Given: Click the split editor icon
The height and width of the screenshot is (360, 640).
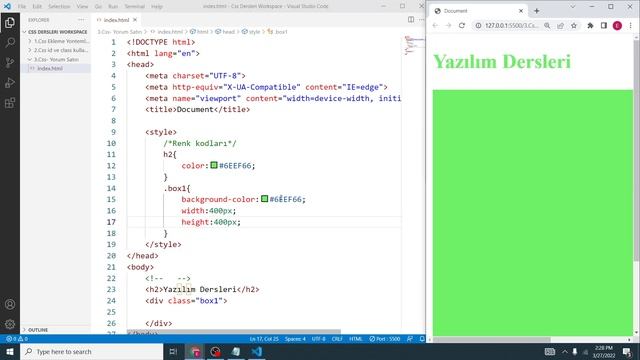Looking at the screenshot, I should [x=411, y=20].
